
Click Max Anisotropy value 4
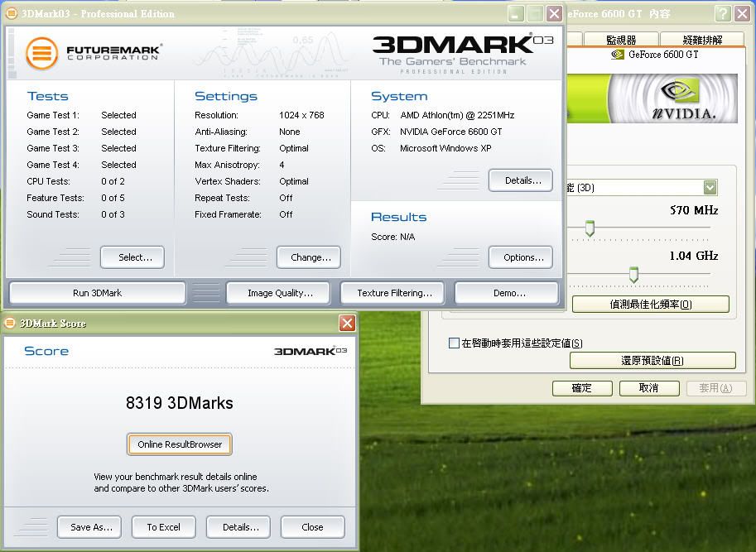click(x=282, y=165)
